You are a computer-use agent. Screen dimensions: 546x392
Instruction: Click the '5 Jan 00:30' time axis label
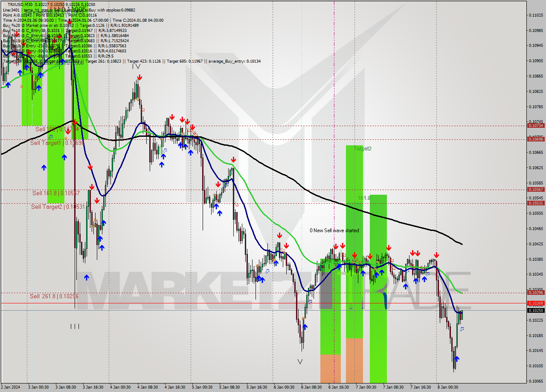(x=202, y=387)
